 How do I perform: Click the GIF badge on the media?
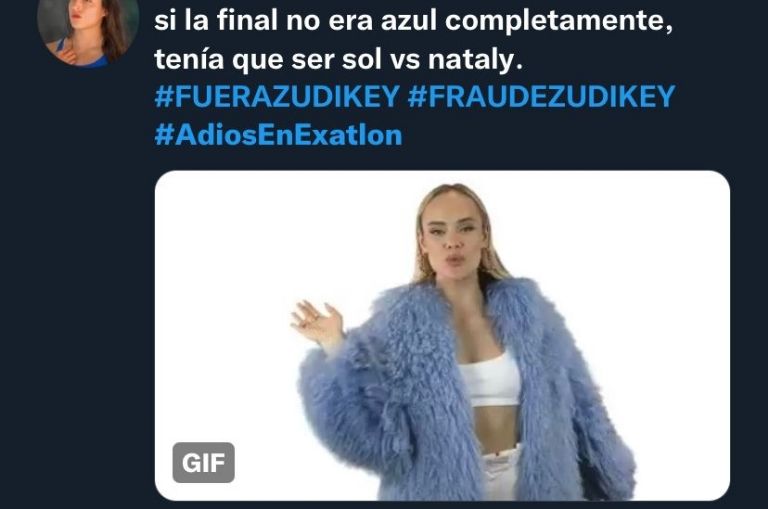(204, 462)
